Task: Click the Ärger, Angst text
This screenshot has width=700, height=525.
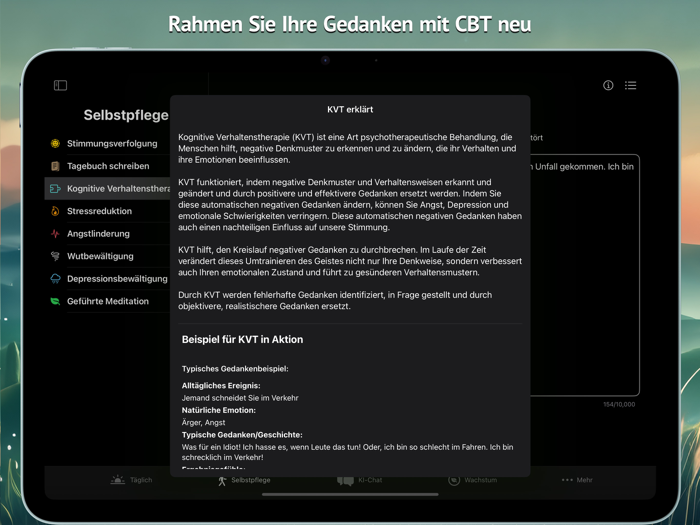Action: pos(203,422)
